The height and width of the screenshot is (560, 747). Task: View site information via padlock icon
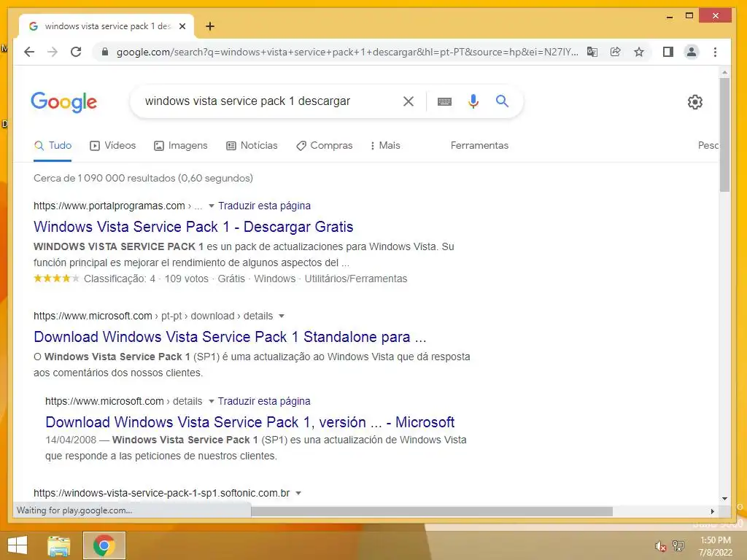point(105,52)
